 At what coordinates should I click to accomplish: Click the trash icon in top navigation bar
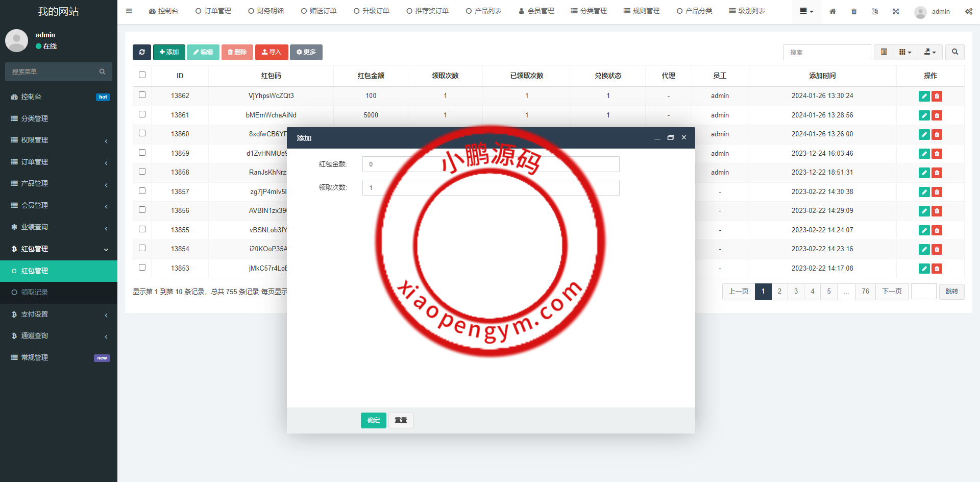click(854, 11)
